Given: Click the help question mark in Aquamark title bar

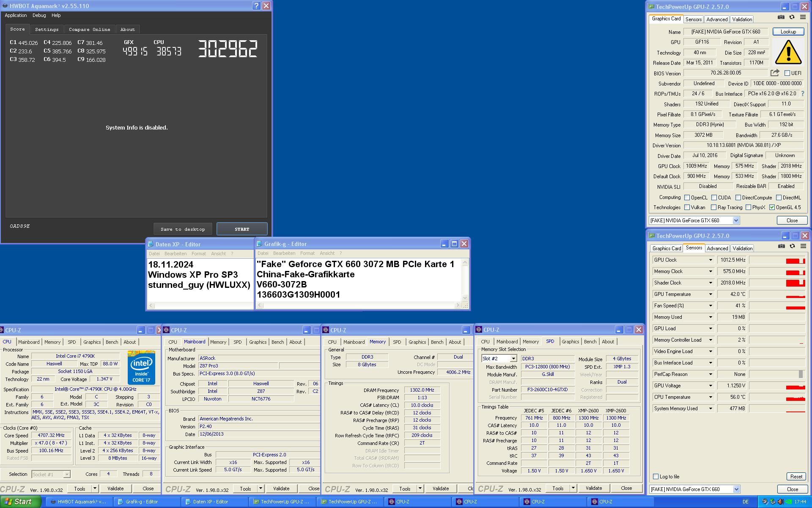Looking at the screenshot, I should [x=256, y=6].
